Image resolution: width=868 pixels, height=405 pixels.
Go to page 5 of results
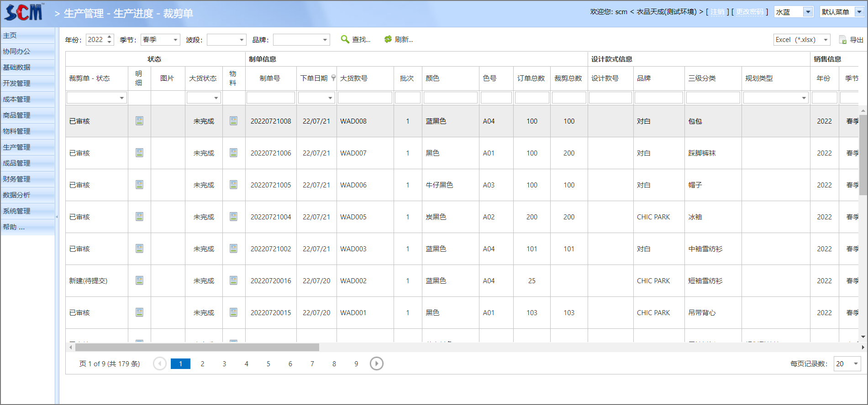pos(268,364)
